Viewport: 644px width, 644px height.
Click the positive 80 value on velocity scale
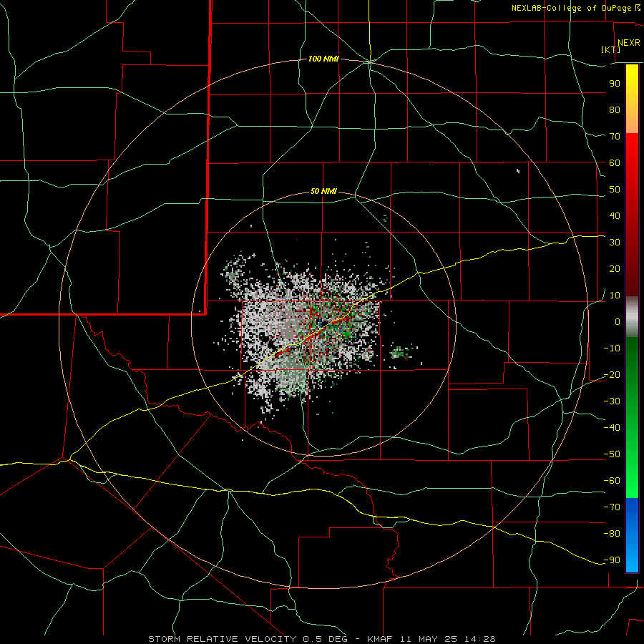(615, 110)
